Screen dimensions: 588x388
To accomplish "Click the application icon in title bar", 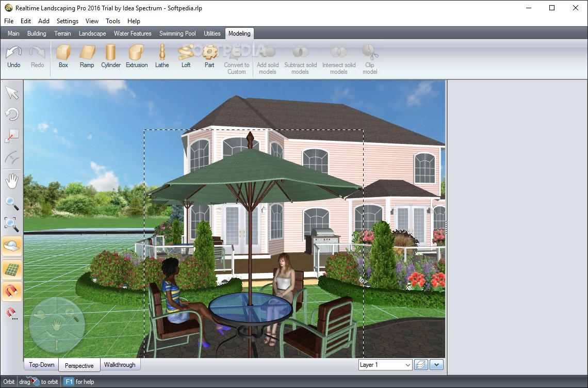I will [x=8, y=8].
